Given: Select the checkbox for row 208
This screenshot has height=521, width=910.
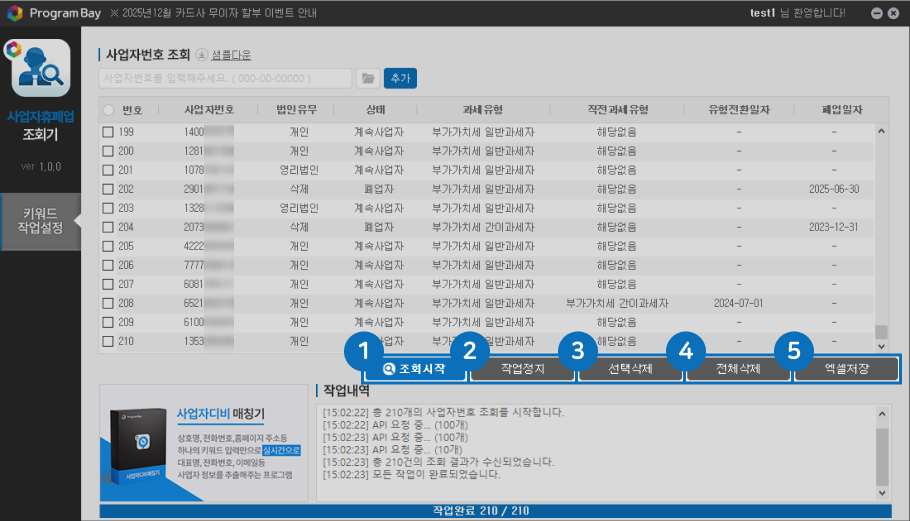Looking at the screenshot, I should tap(108, 303).
